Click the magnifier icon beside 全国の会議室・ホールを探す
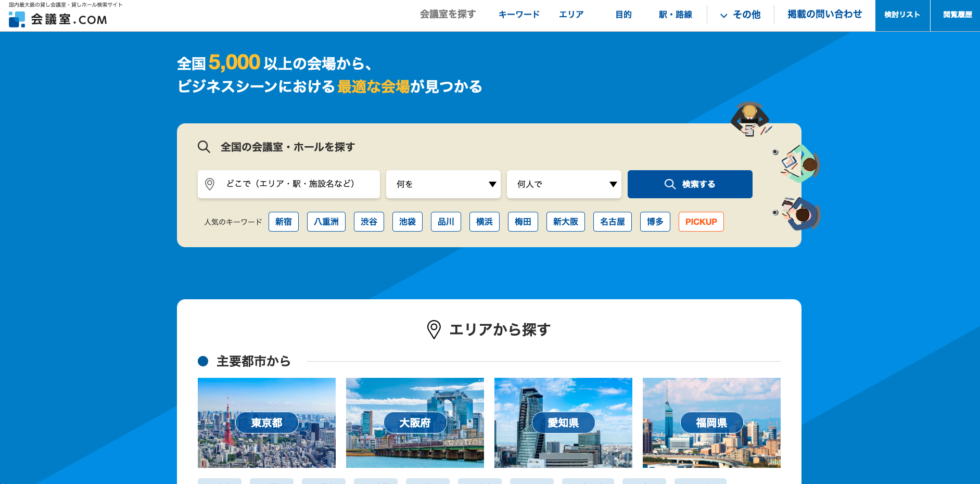 tap(204, 147)
